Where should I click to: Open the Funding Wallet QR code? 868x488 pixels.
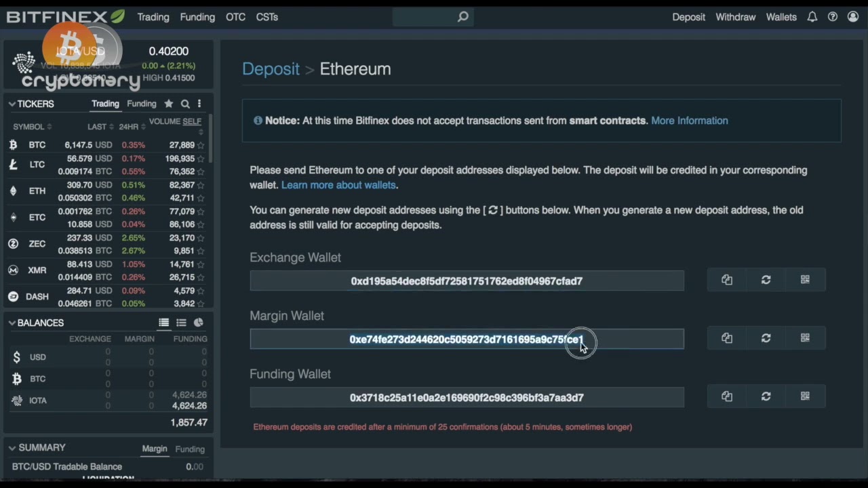coord(805,396)
